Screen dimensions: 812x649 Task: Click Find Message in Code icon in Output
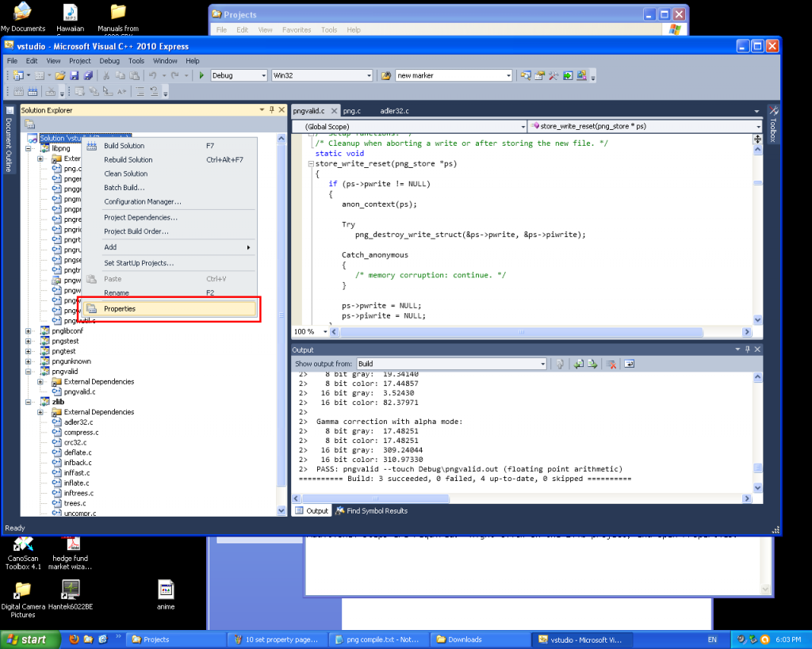click(560, 365)
